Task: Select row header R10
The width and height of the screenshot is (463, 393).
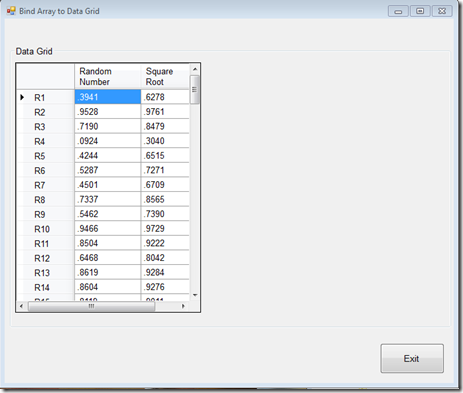Action: coord(45,229)
